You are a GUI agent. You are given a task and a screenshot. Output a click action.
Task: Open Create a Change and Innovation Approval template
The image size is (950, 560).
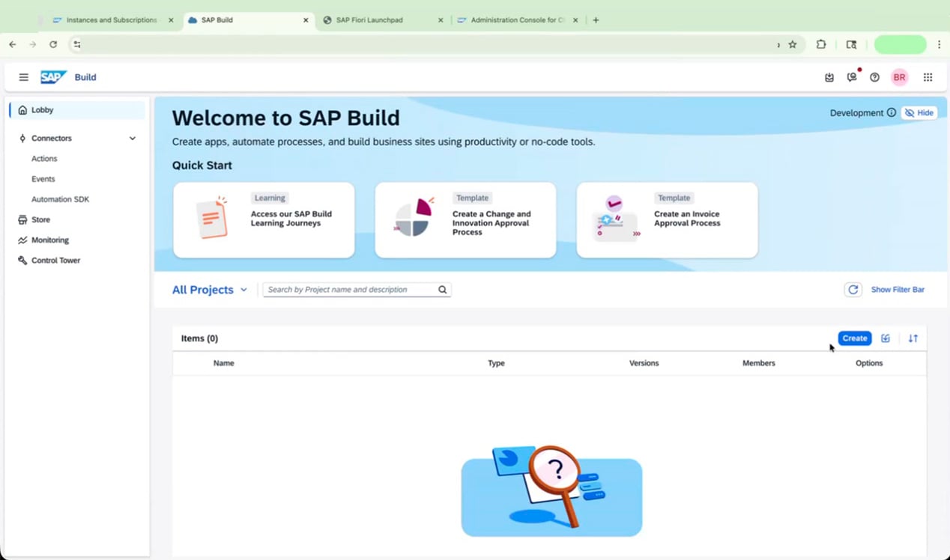(x=465, y=220)
